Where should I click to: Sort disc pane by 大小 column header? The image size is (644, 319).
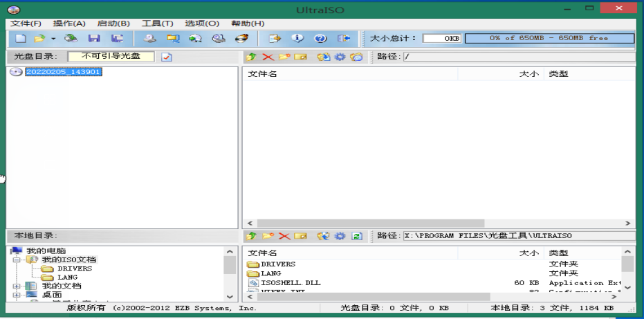tap(501, 74)
